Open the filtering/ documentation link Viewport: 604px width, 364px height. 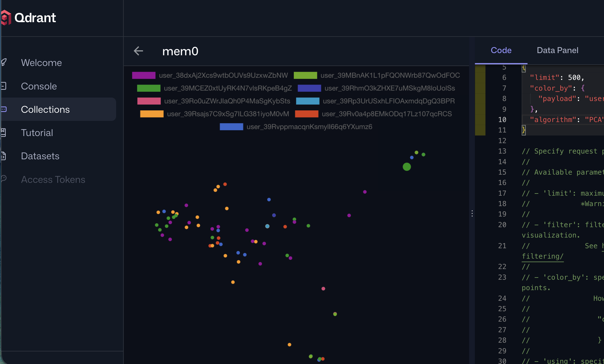[x=542, y=256]
